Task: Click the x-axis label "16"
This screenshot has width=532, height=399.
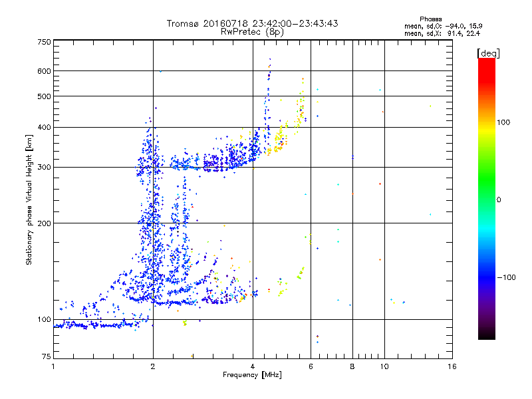Action: tap(452, 366)
